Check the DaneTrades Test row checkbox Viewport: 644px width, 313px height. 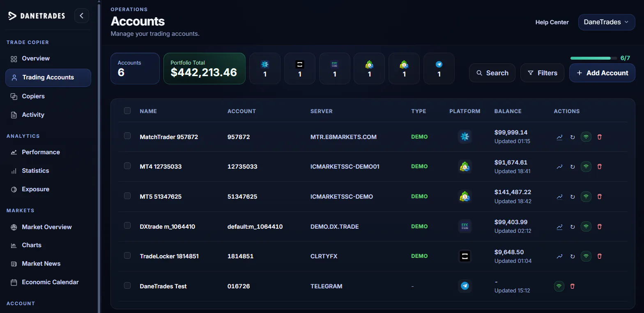[x=127, y=285]
